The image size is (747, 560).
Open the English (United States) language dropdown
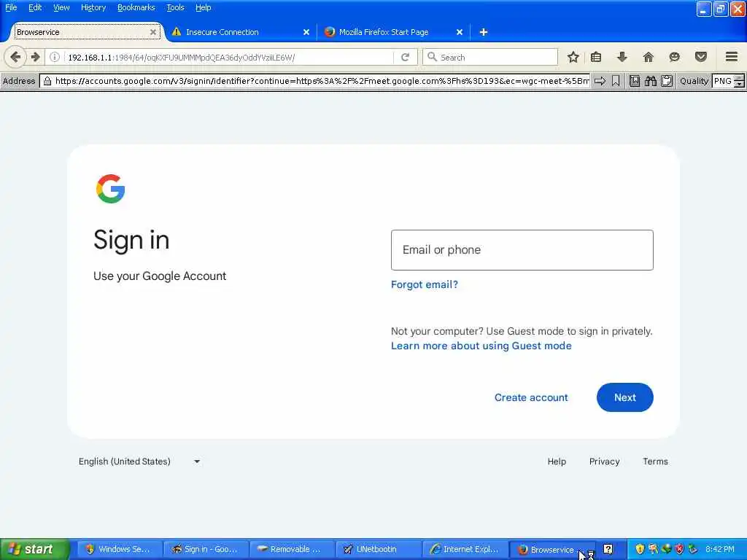[x=139, y=462]
